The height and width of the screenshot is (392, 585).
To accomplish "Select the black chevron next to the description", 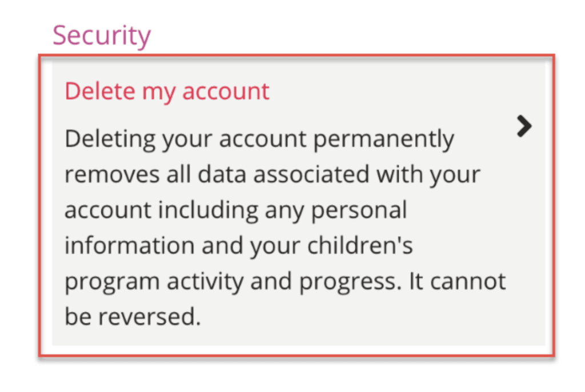I will (523, 127).
